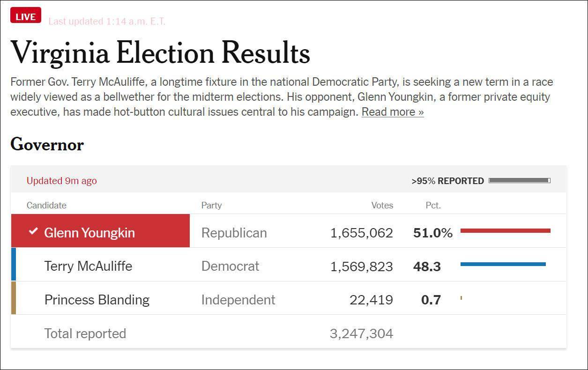The image size is (588, 370).
Task: Click the blue McAuliffe percentage bar
Action: [503, 264]
